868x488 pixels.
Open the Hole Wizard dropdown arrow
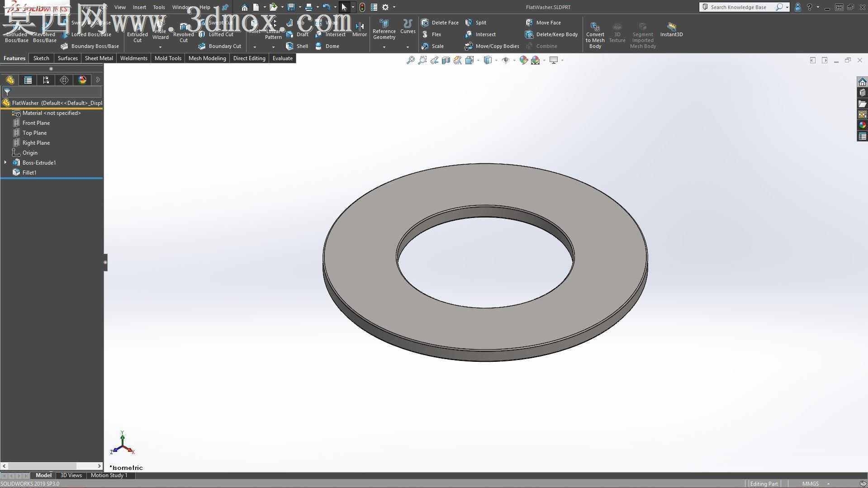(x=160, y=47)
